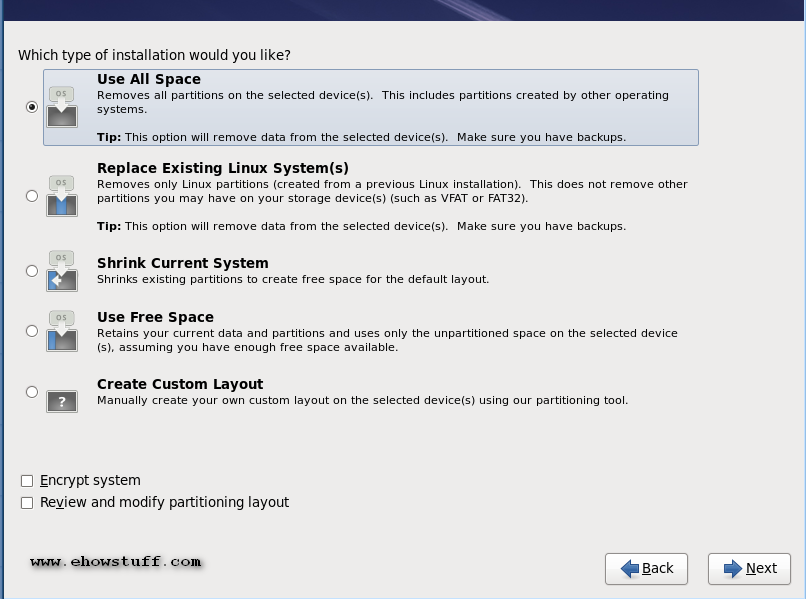Select the Replace Existing Linux System(s) radio button

pyautogui.click(x=32, y=196)
